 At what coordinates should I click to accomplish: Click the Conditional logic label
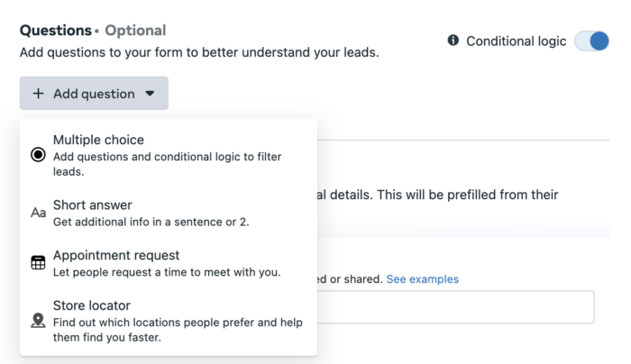(516, 41)
